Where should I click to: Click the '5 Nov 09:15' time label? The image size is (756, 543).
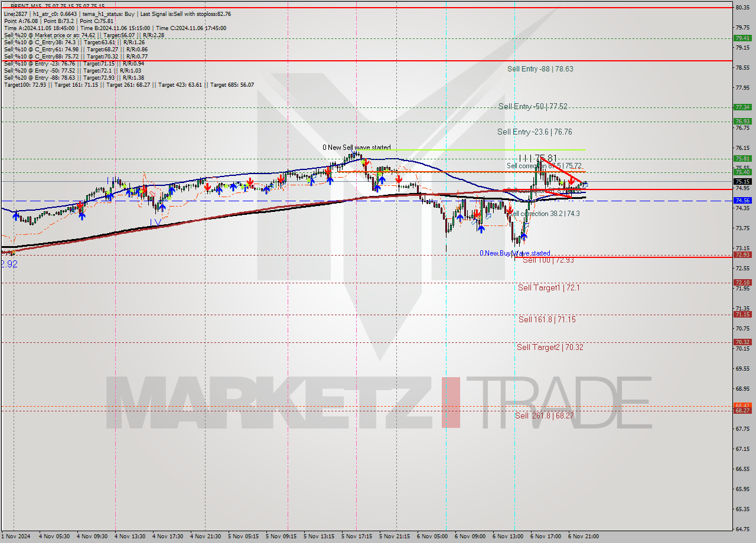point(282,537)
